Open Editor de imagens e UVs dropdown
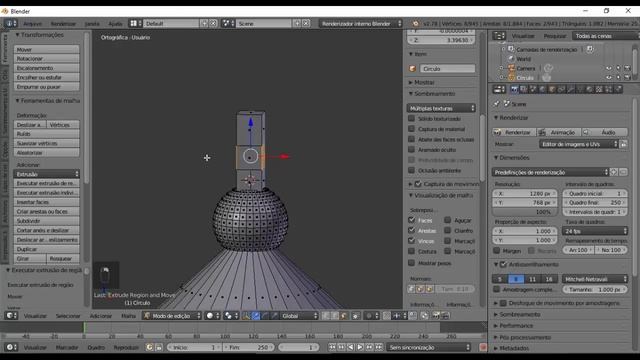Image resolution: width=640 pixels, height=360 pixels. pyautogui.click(x=579, y=144)
